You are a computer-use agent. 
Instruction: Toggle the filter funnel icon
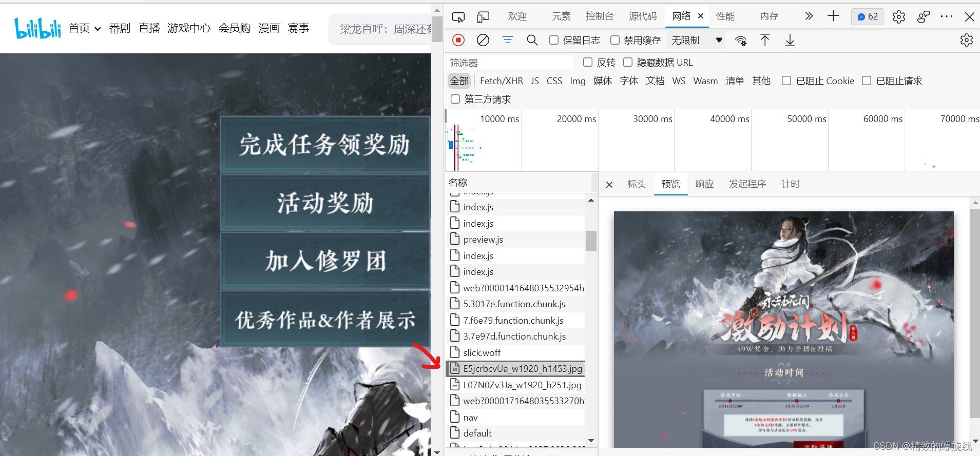507,40
